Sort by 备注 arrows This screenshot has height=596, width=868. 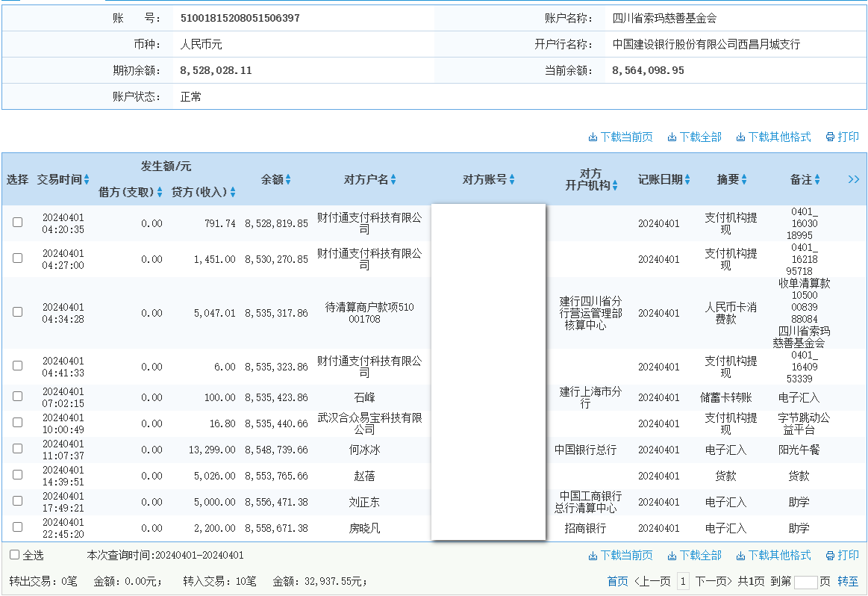(817, 179)
